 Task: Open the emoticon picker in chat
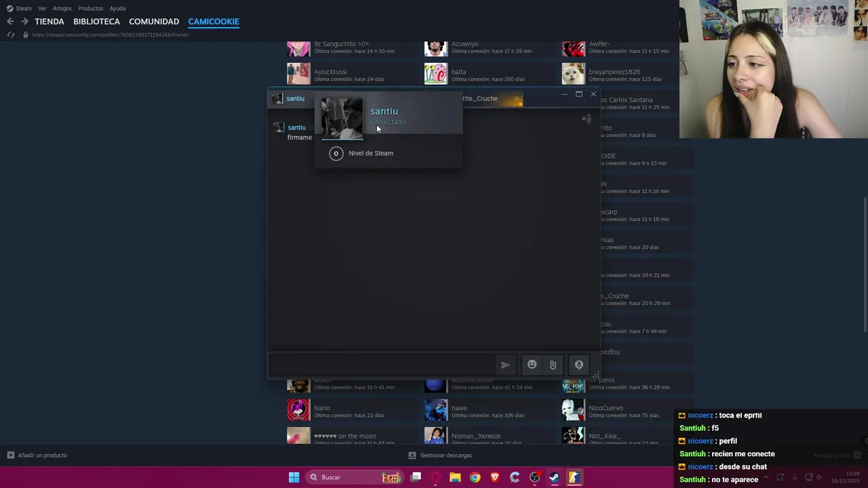(532, 365)
